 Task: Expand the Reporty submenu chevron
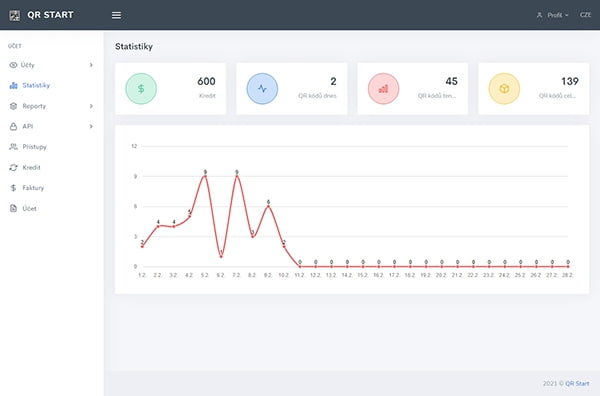coord(91,106)
